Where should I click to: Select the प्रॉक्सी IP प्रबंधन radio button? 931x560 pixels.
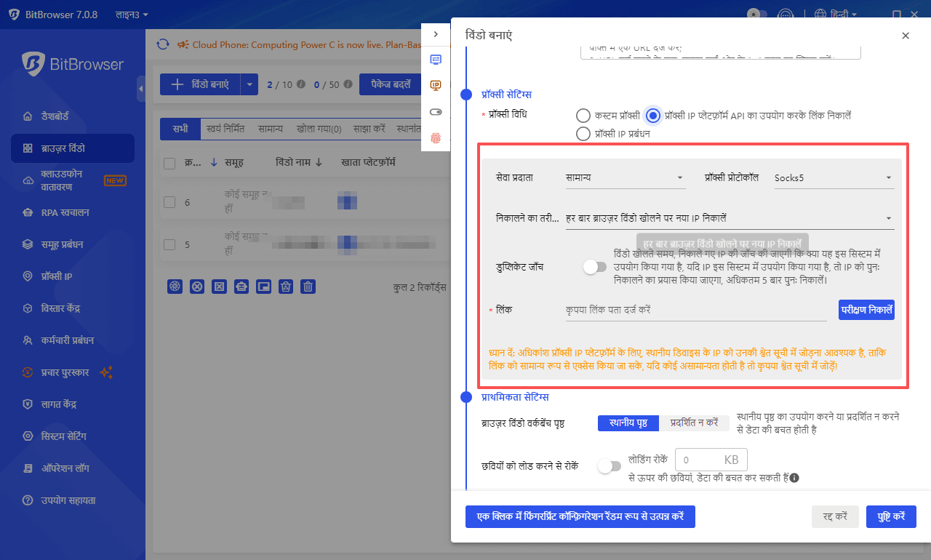point(583,134)
